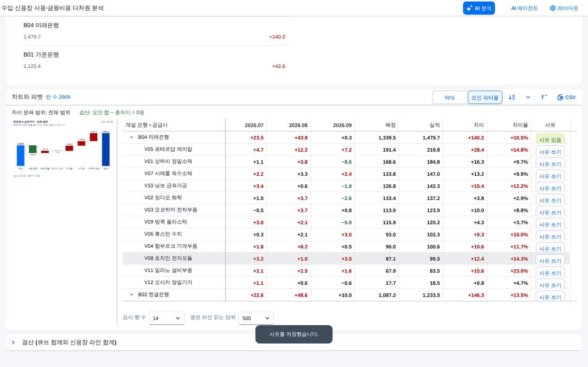The image size is (588, 367).
Task: Select the B04 미래은행 card at top
Action: click(x=154, y=31)
